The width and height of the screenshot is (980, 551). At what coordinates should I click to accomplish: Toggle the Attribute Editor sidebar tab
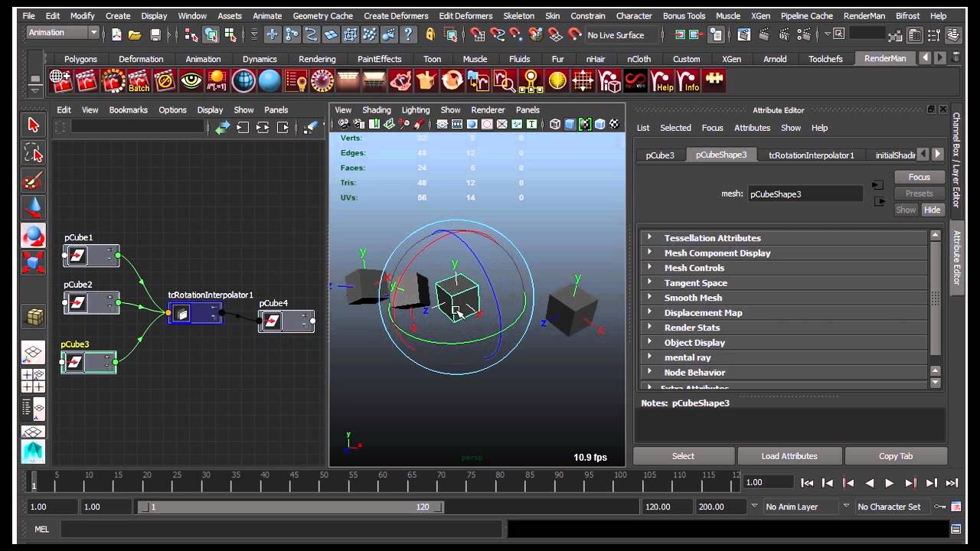tap(956, 258)
